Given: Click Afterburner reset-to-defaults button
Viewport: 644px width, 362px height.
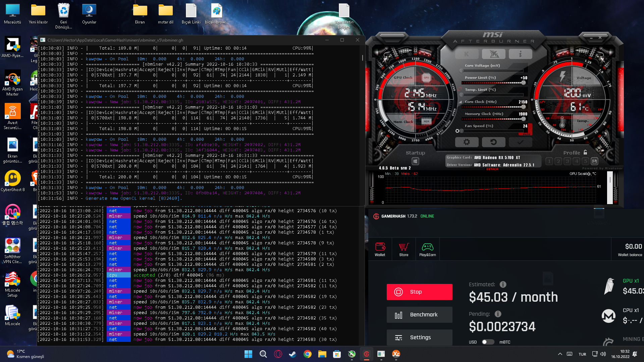Looking at the screenshot, I should (493, 142).
